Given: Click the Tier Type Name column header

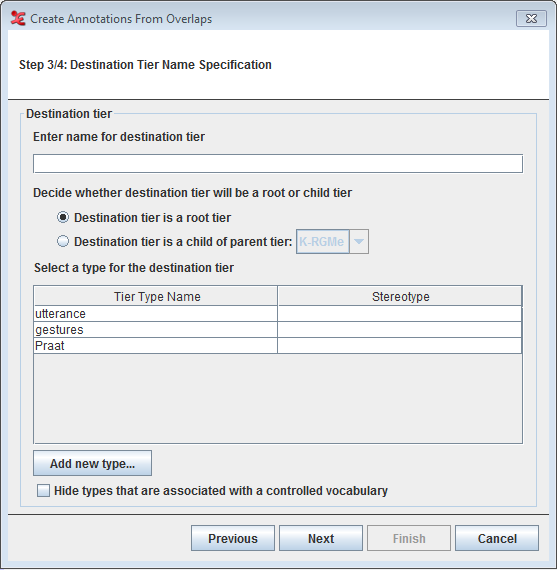Looking at the screenshot, I should point(156,296).
